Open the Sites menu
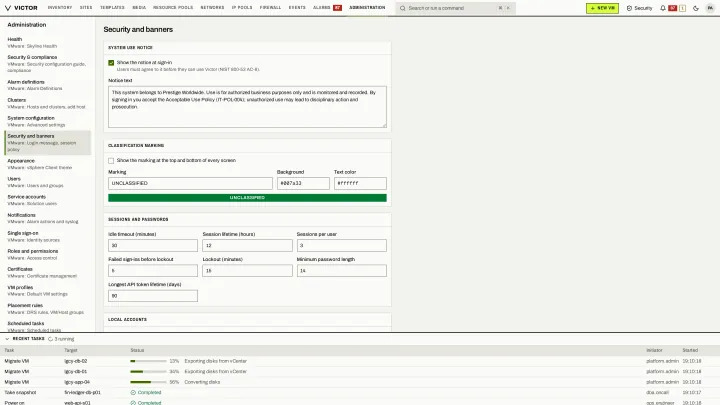This screenshot has height=405, width=720. (x=86, y=8)
